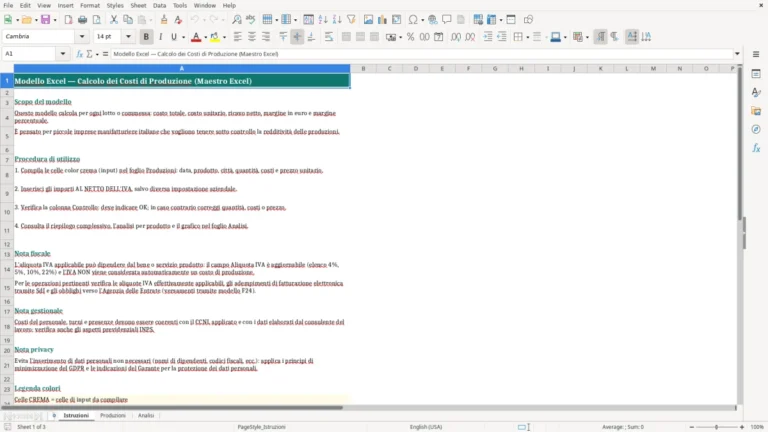Open the background color dropdown arrow
The image size is (768, 432).
224,37
